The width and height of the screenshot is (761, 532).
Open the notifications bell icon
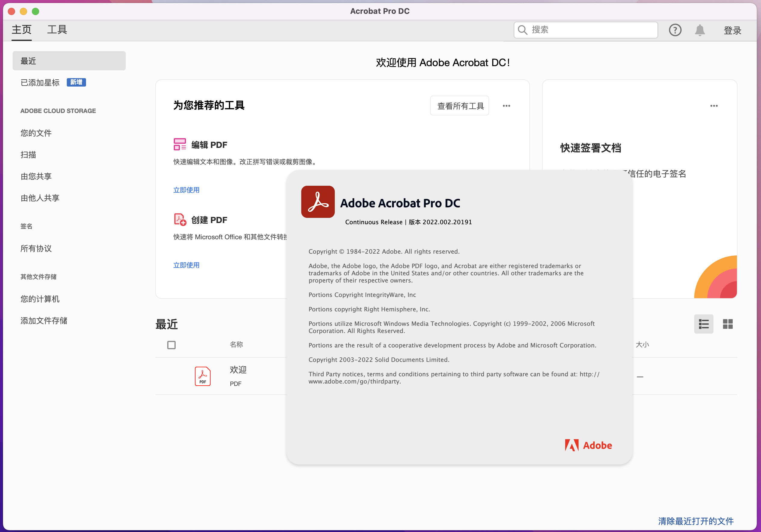click(x=700, y=30)
